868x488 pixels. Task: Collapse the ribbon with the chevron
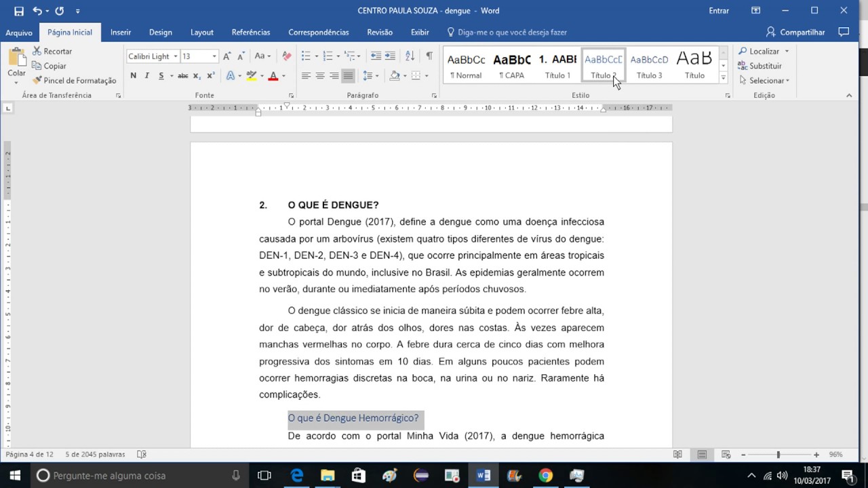[x=849, y=96]
